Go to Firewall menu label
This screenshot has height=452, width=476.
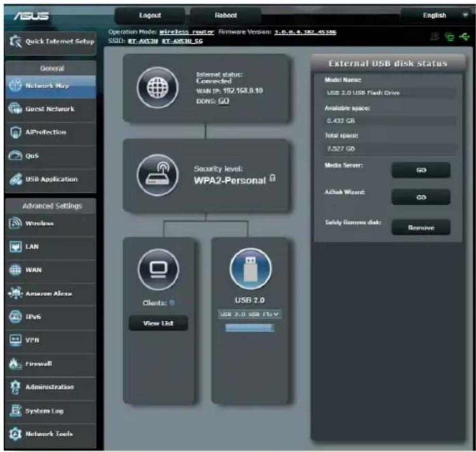38,363
